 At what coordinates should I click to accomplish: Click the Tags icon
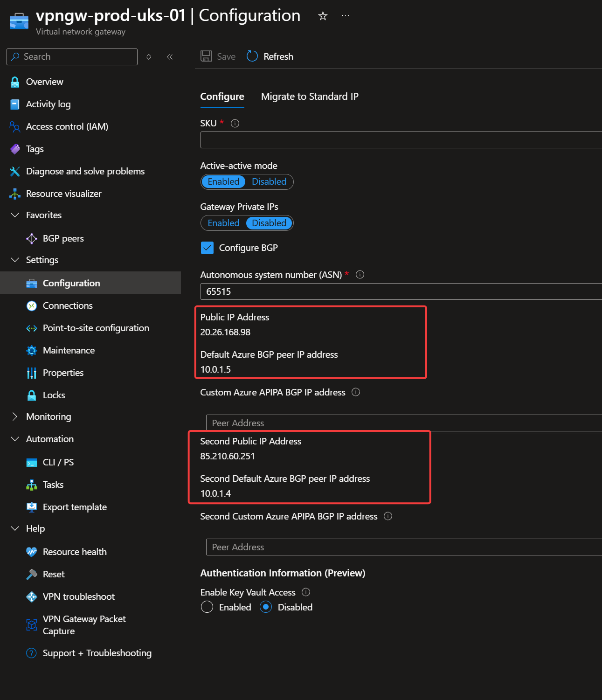15,149
